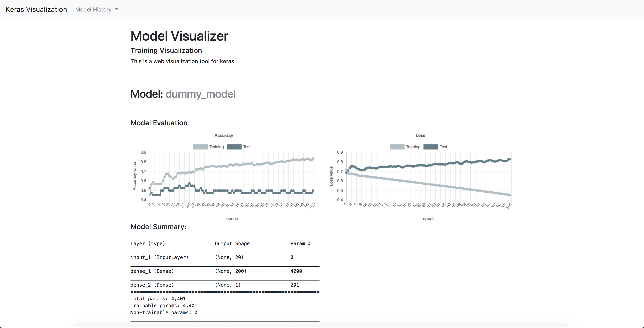The width and height of the screenshot is (644, 328).
Task: Click the Keras Visualization brand link
Action: point(36,10)
